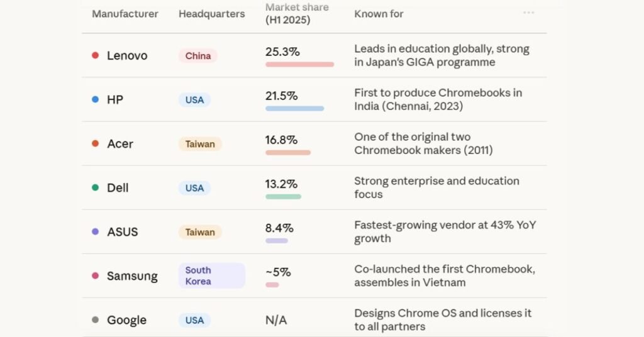Click Dell's green market share bar
The image size is (644, 337).
click(x=283, y=196)
